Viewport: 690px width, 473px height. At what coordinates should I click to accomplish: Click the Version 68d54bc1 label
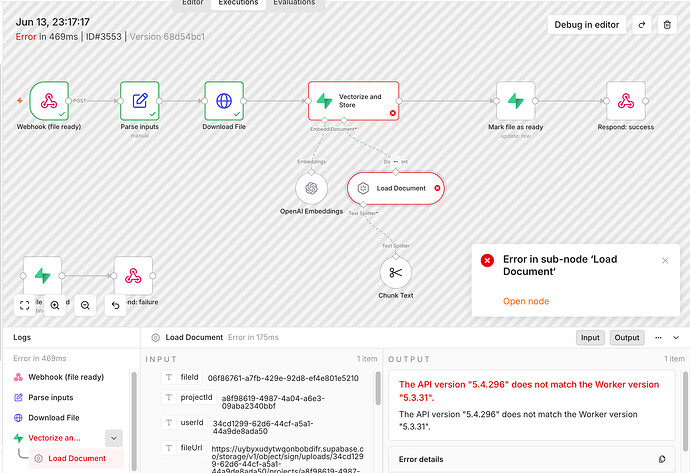pos(167,37)
